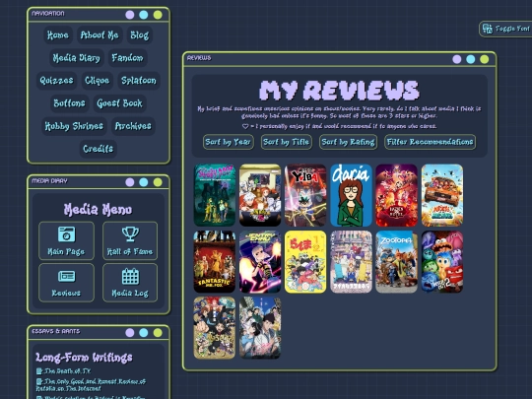Open the Archives page
Viewport: 532px width, 399px height.
pos(133,126)
